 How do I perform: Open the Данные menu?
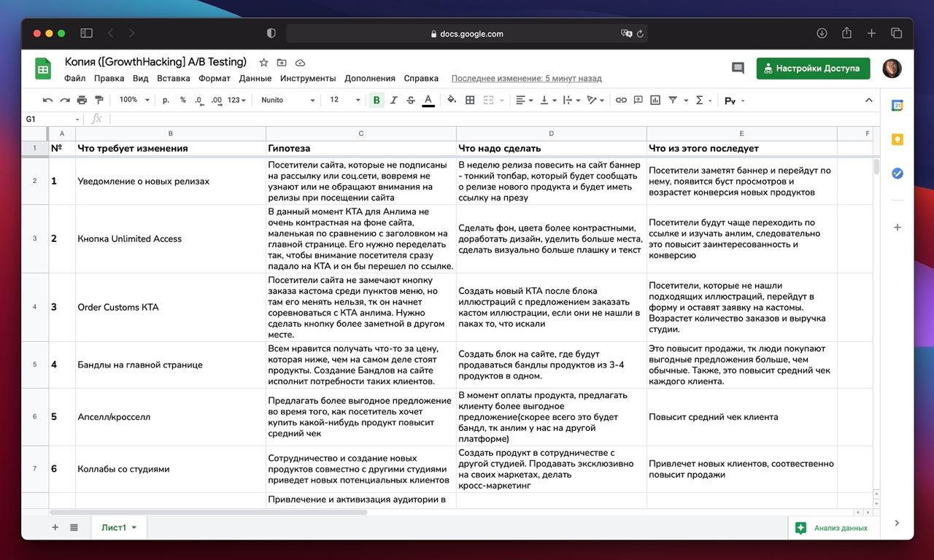(255, 78)
